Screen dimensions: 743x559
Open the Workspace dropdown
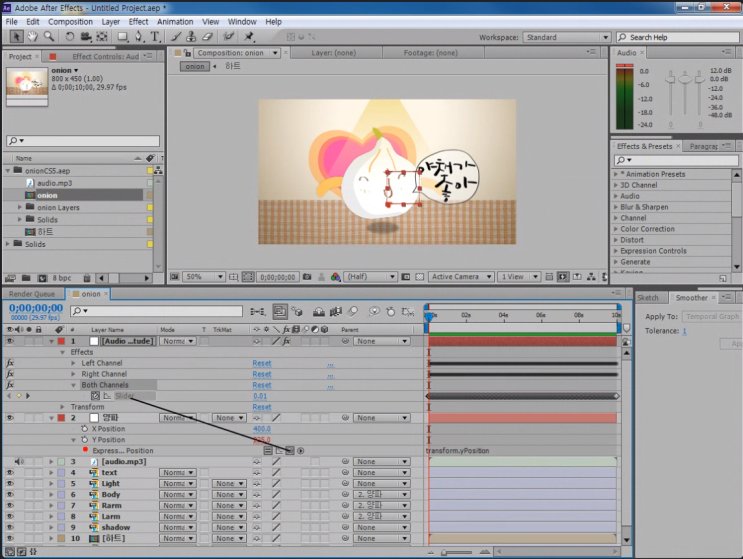click(x=565, y=37)
